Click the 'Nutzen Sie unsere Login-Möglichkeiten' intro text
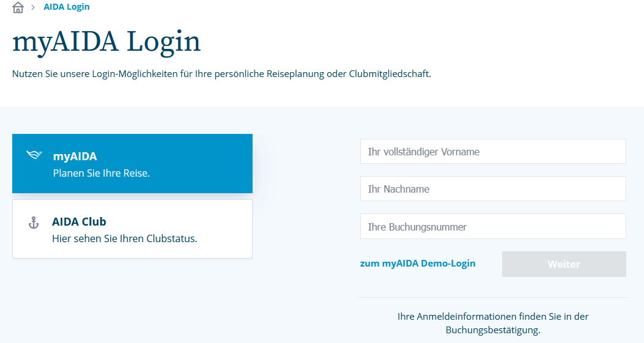Screen dimensions: 644x343 pos(221,74)
